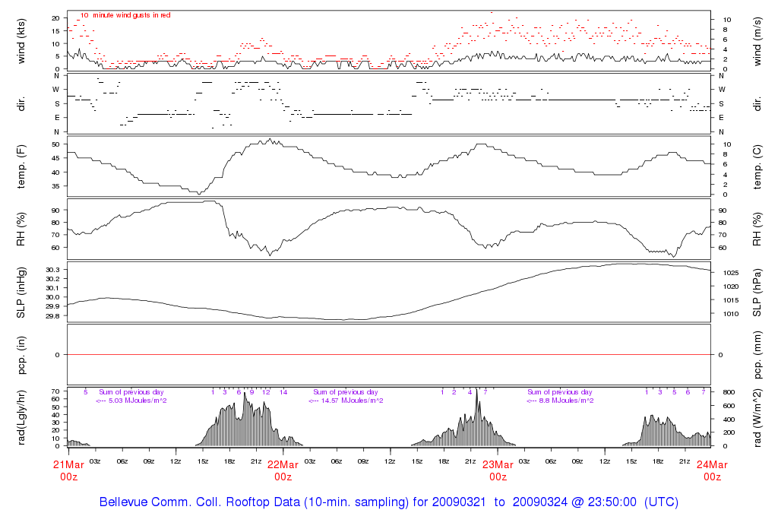The width and height of the screenshot is (778, 532).
Task: Click the "800" tick on radiation axis
Action: (729, 392)
